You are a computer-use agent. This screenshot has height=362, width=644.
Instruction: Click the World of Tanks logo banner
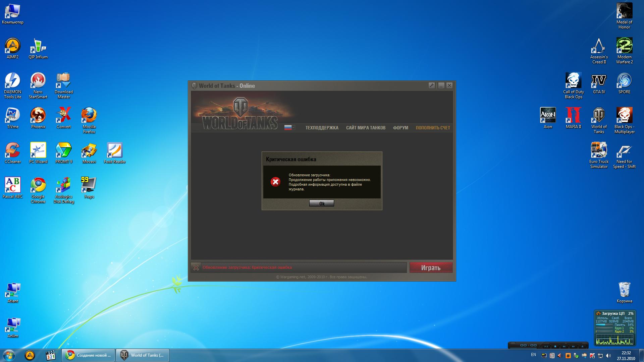(x=240, y=113)
